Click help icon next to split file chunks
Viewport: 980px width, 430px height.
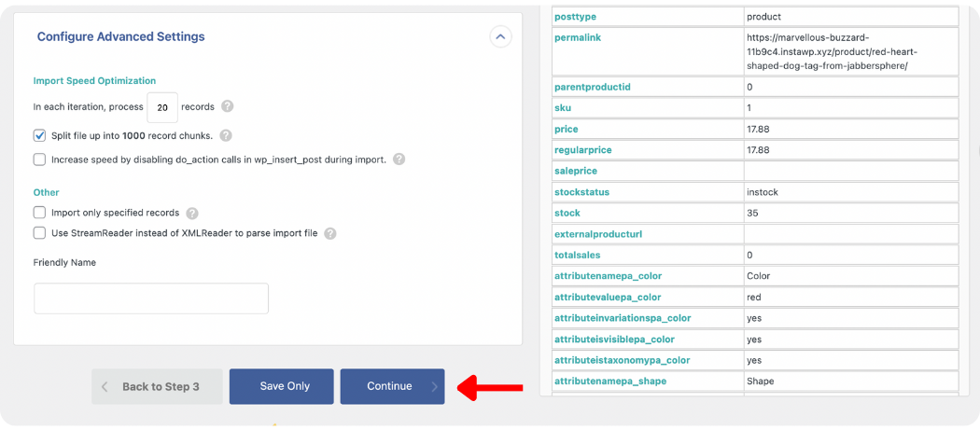[x=226, y=136]
